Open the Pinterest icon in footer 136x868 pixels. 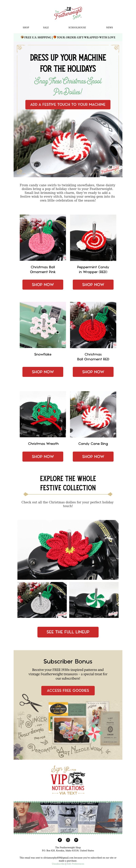click(76, 840)
